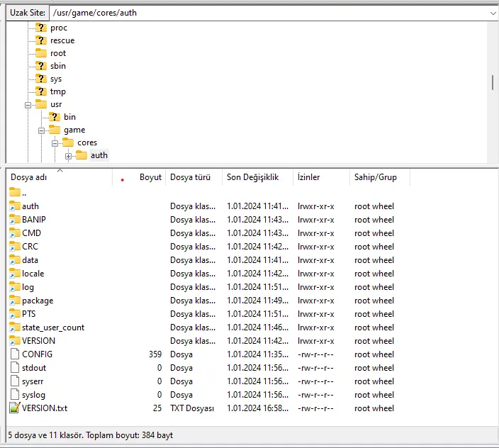Click the package symlink folder icon

(15, 300)
